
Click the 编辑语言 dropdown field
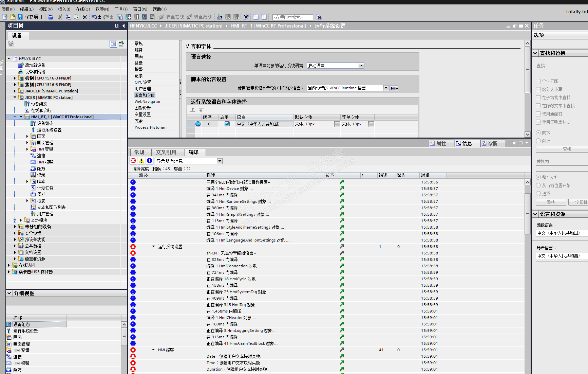[x=562, y=233]
